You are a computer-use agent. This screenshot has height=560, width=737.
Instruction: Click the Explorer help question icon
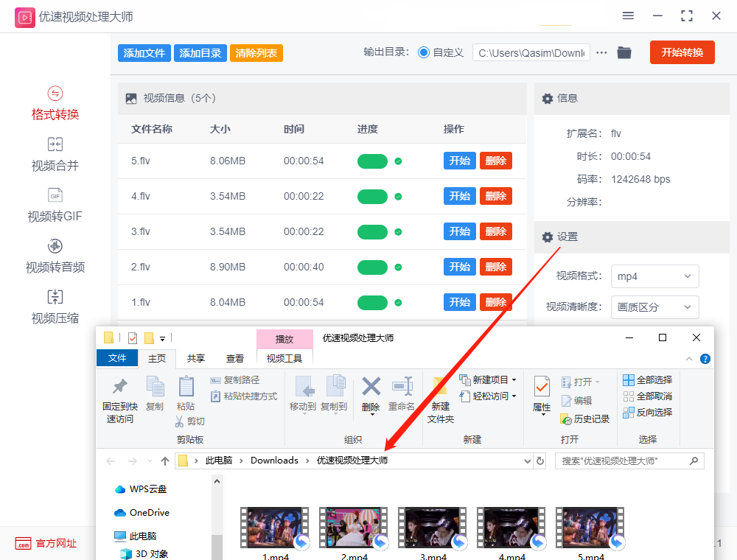[705, 359]
